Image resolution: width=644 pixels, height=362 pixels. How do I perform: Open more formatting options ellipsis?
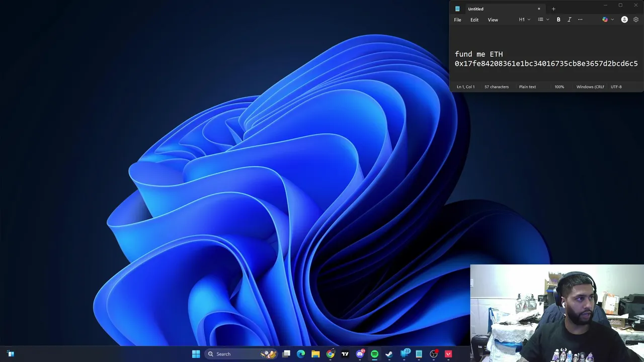pyautogui.click(x=580, y=20)
